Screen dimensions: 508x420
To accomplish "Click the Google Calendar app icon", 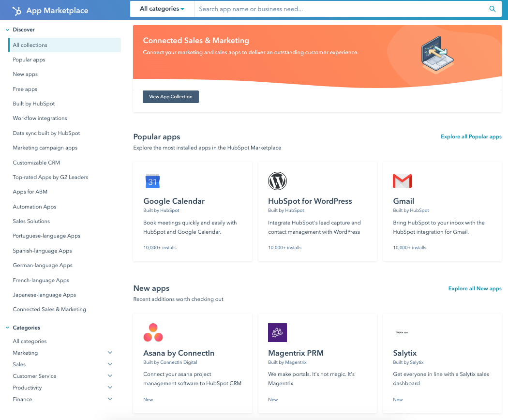I will [152, 181].
